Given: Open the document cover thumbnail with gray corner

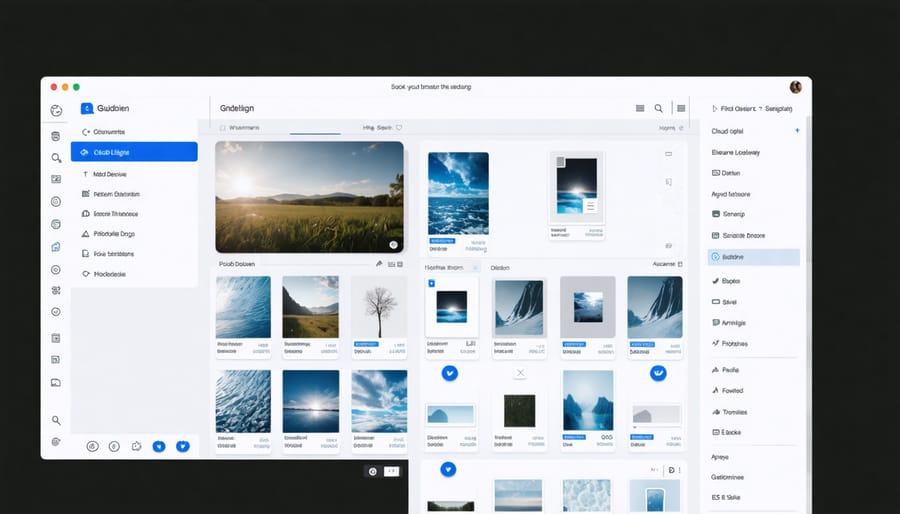Looking at the screenshot, I should pos(577,188).
